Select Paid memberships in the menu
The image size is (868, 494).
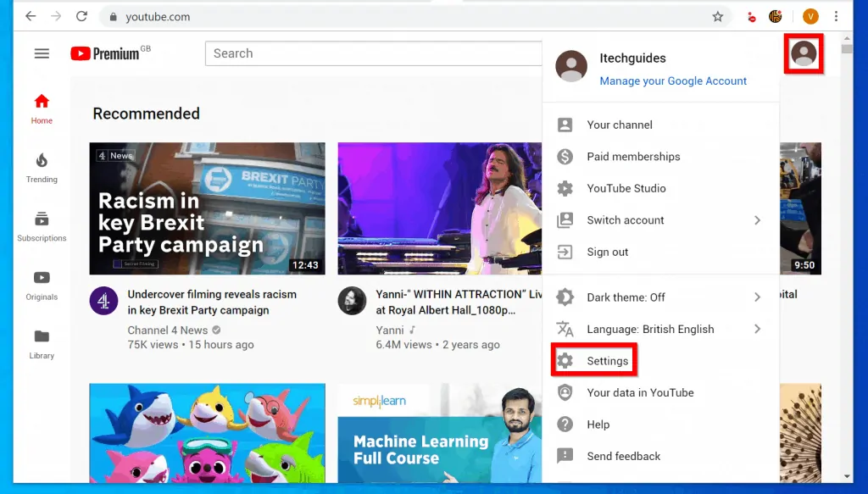(632, 156)
